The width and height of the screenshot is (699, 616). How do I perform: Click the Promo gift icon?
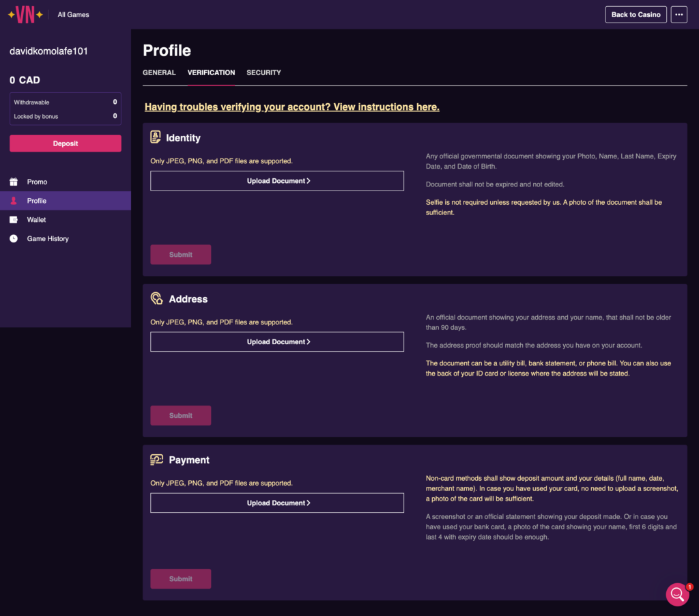(x=14, y=182)
